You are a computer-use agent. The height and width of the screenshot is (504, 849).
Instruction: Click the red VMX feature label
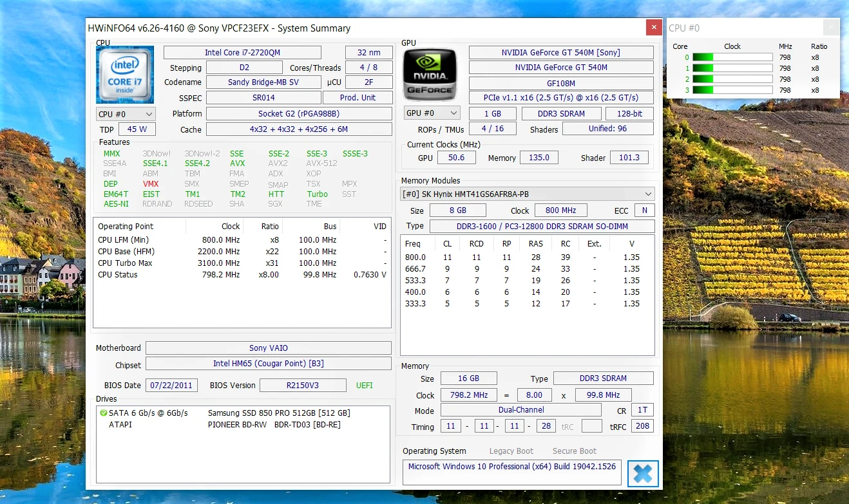click(x=151, y=184)
